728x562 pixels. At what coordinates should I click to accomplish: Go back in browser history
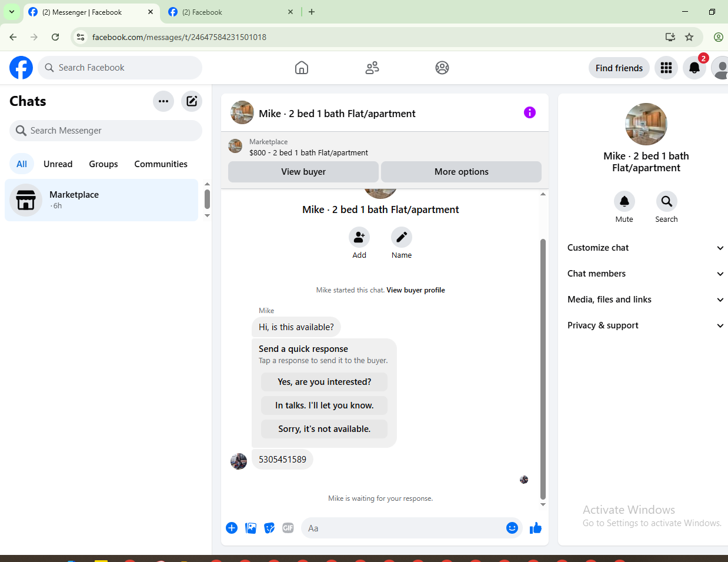[x=13, y=37]
